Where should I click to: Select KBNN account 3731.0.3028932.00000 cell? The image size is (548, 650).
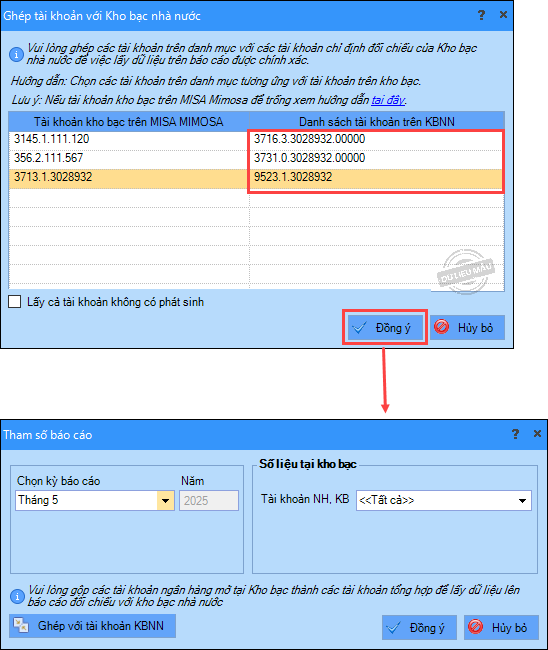point(376,158)
